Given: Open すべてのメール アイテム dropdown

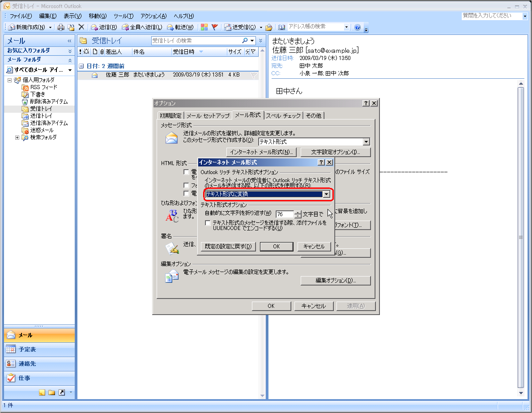Looking at the screenshot, I should pos(70,70).
